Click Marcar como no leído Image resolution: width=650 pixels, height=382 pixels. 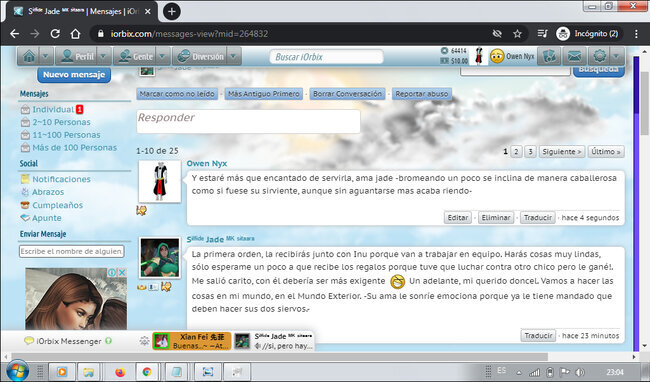point(177,94)
